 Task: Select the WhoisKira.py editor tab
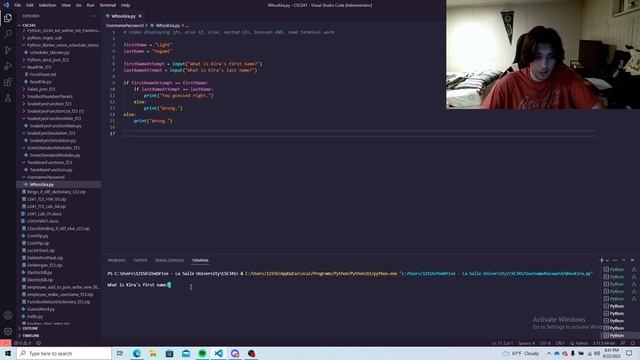coord(123,16)
